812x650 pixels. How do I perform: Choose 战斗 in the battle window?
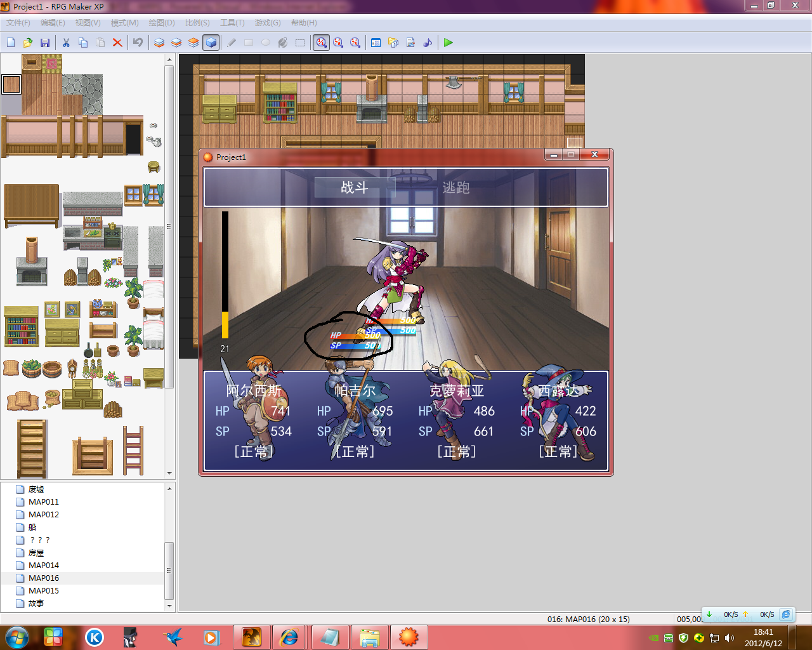355,187
